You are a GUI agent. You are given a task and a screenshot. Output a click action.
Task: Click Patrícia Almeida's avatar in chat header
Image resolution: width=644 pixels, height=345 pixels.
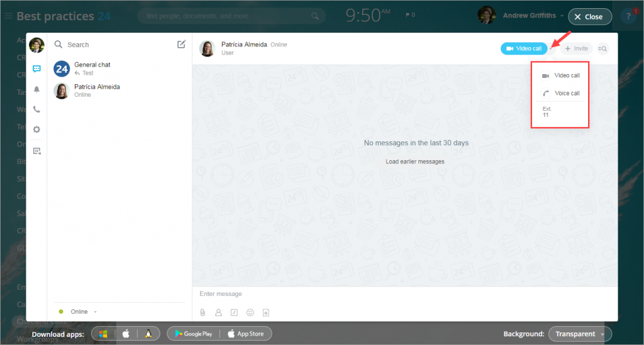coord(208,48)
